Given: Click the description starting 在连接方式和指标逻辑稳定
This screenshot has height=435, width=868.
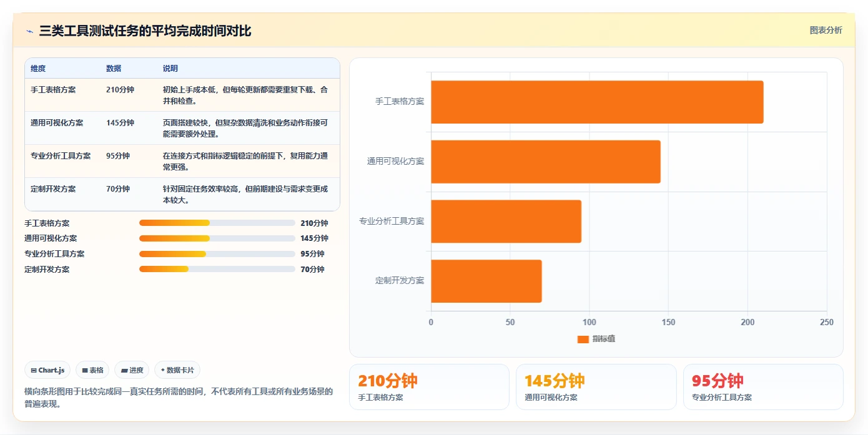Looking at the screenshot, I should 245,162.
